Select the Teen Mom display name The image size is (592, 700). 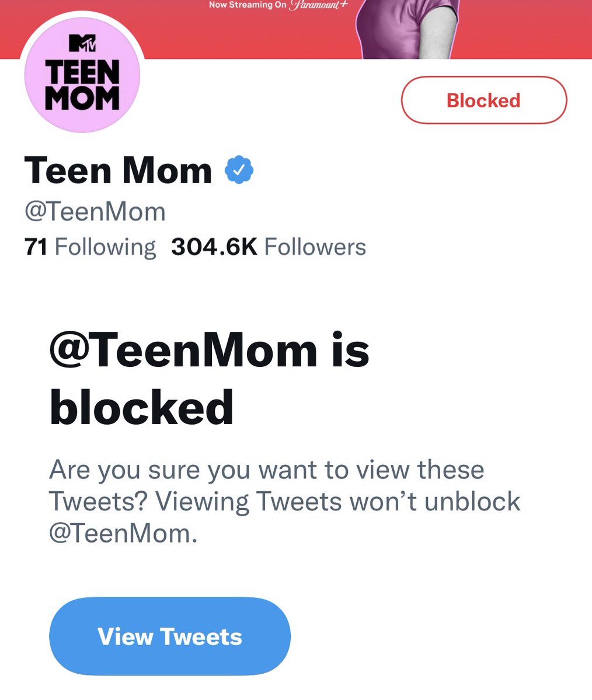118,170
